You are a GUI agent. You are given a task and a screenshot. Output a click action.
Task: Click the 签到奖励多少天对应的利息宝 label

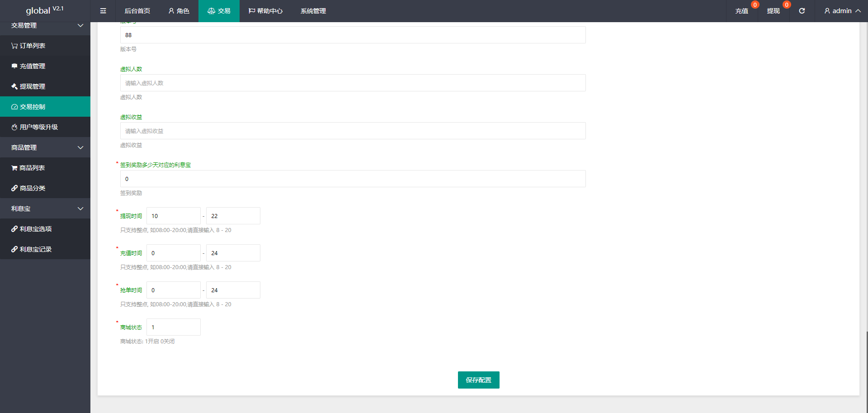click(156, 165)
